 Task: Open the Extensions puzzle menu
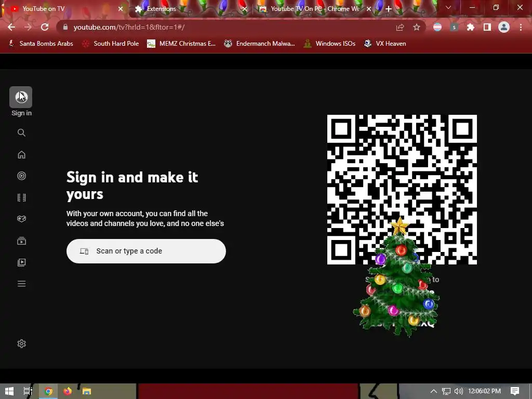[471, 27]
